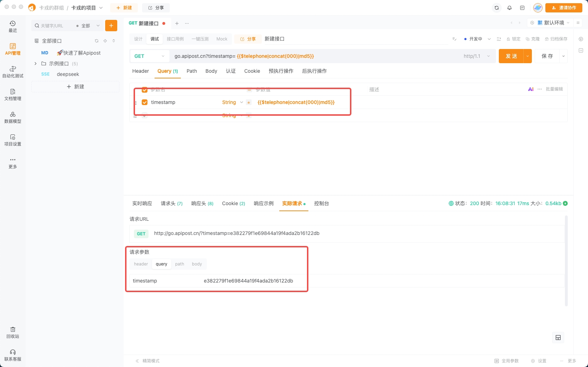Contact support via 联系客服
Image resolution: width=588 pixels, height=367 pixels.
[13, 355]
